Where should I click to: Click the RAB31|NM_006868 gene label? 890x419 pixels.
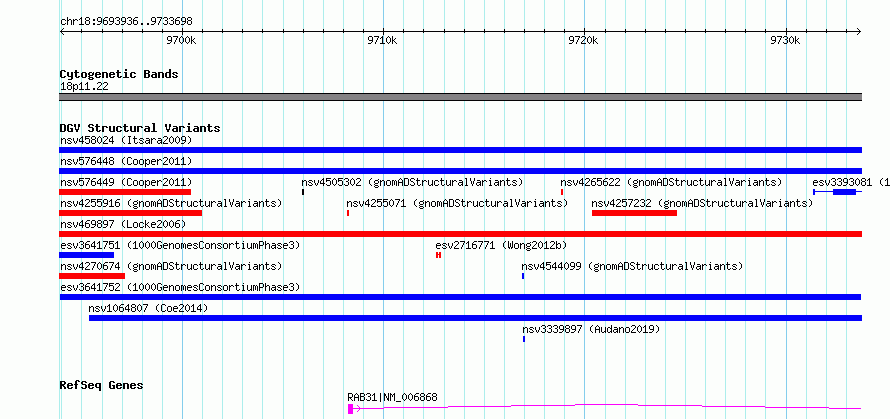[392, 397]
